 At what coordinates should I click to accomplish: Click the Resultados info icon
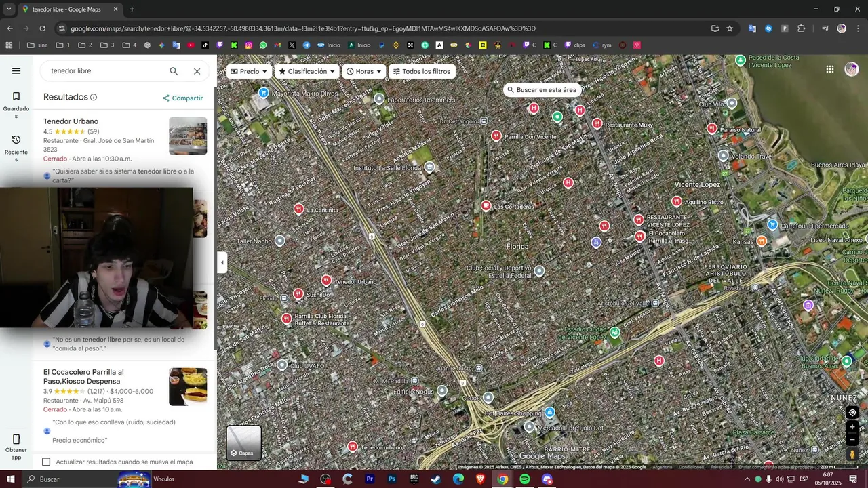click(94, 97)
